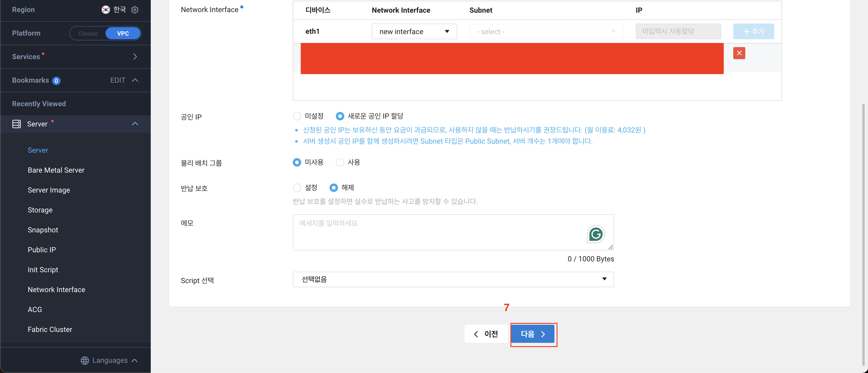Click the Grammarly icon in memo field
This screenshot has height=373, width=868.
[x=595, y=234]
